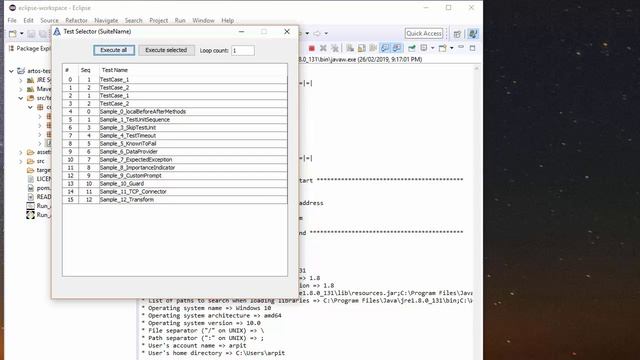
Task: Select the Java perspective icon
Action: pyautogui.click(x=473, y=33)
